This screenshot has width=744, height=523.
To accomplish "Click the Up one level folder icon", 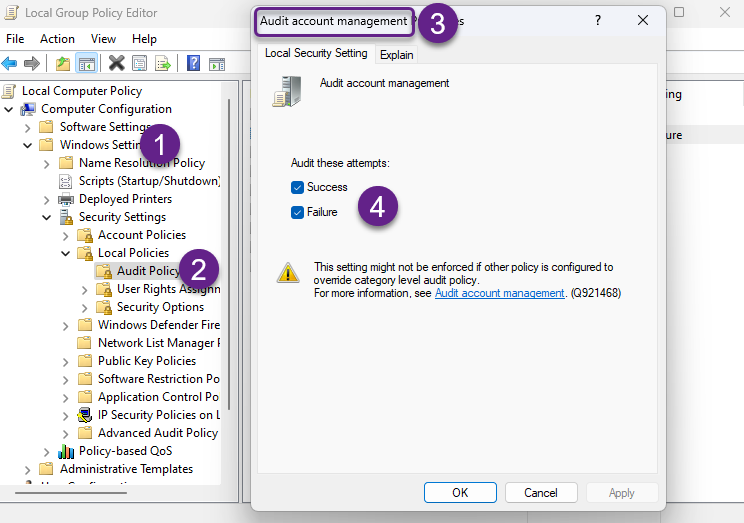I will click(x=63, y=64).
